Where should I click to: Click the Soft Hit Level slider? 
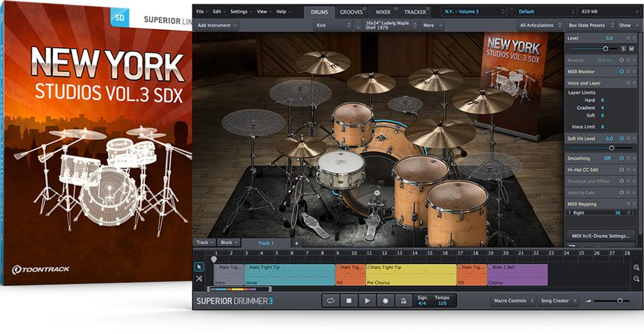point(611,148)
